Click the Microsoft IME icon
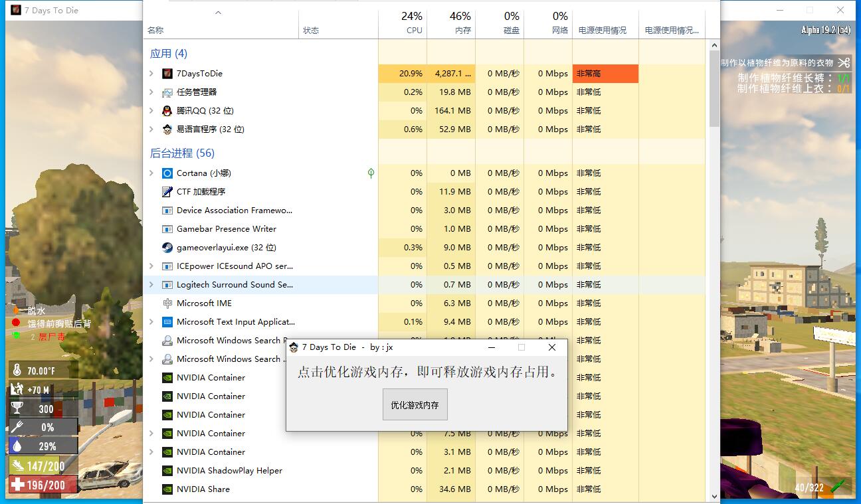 coord(167,303)
